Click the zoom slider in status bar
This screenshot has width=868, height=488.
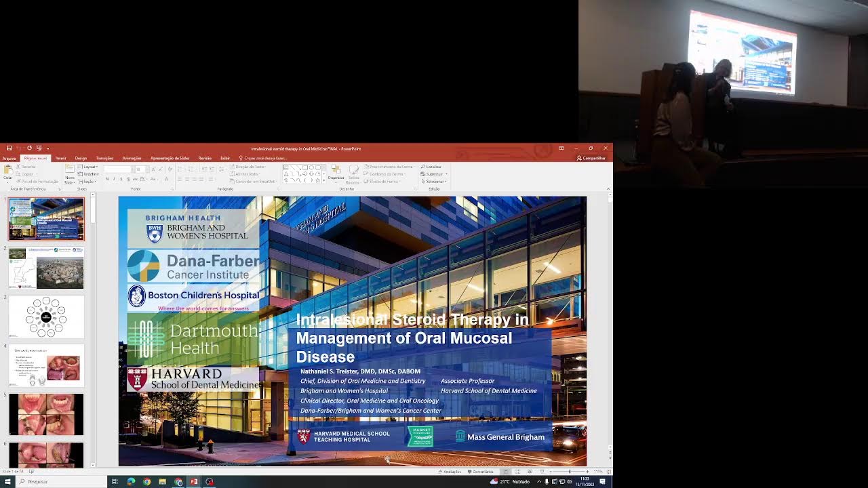click(x=570, y=472)
